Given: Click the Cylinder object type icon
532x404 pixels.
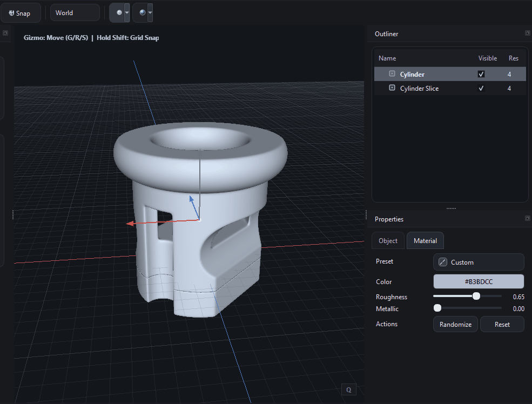Looking at the screenshot, I should (x=392, y=74).
